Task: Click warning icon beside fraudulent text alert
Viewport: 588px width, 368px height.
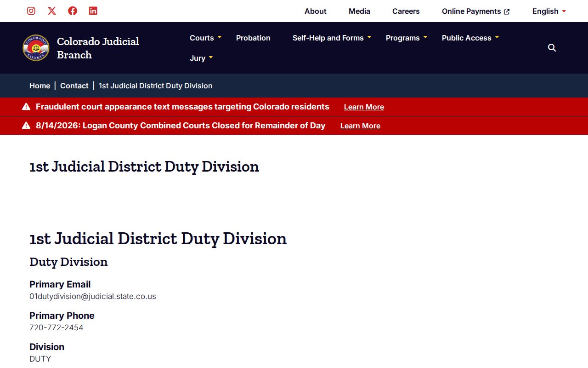Action: tap(26, 107)
